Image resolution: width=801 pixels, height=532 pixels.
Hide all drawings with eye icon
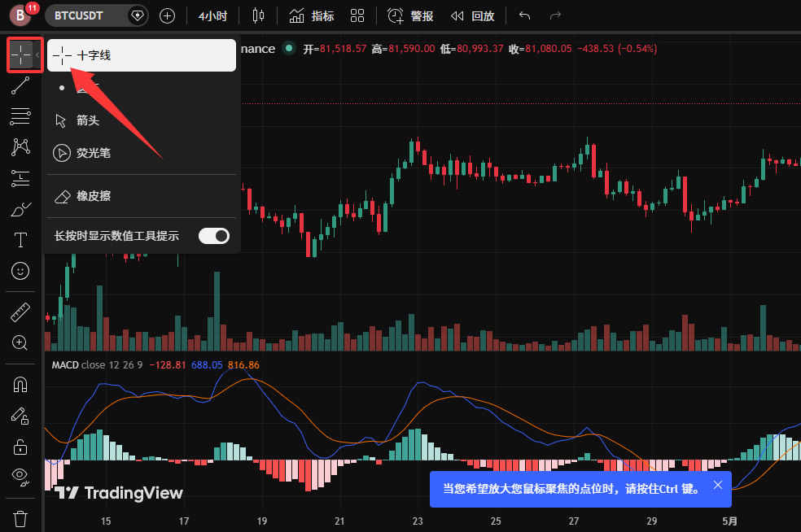20,477
